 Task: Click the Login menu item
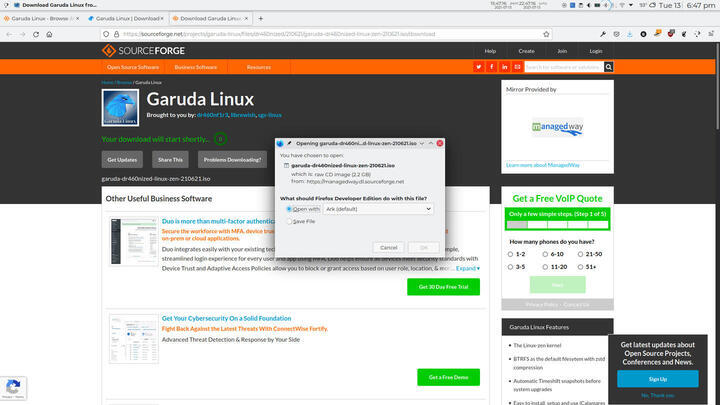(596, 51)
